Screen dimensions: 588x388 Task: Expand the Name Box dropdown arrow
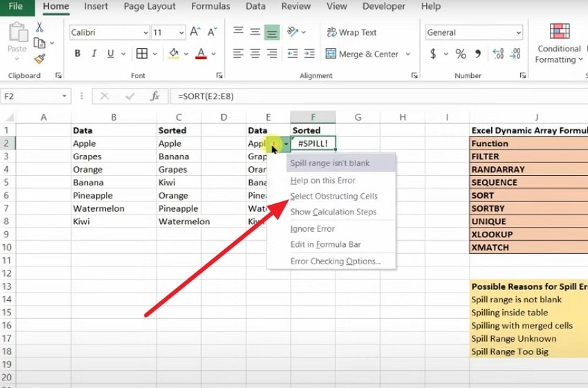coord(64,96)
